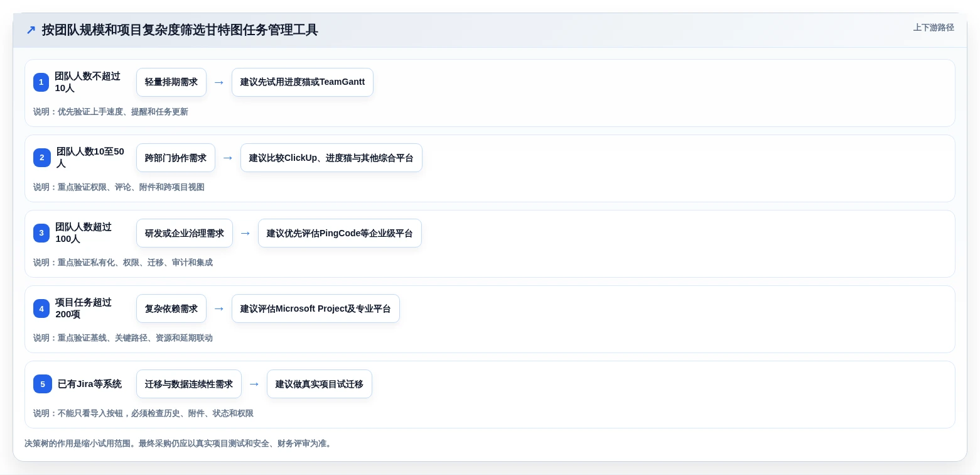Image resolution: width=980 pixels, height=475 pixels.
Task: Click the number 2 badge
Action: 42,158
